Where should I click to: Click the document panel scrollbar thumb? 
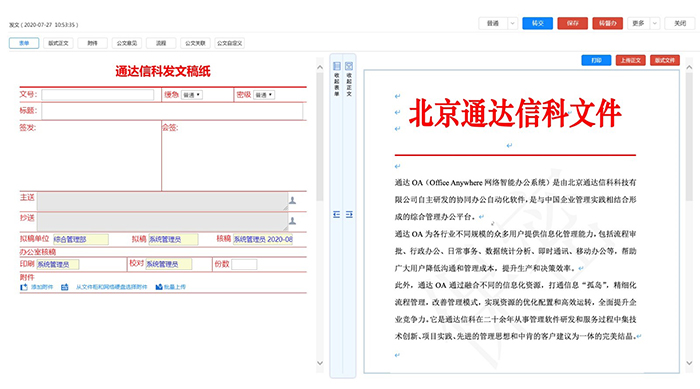point(689,137)
